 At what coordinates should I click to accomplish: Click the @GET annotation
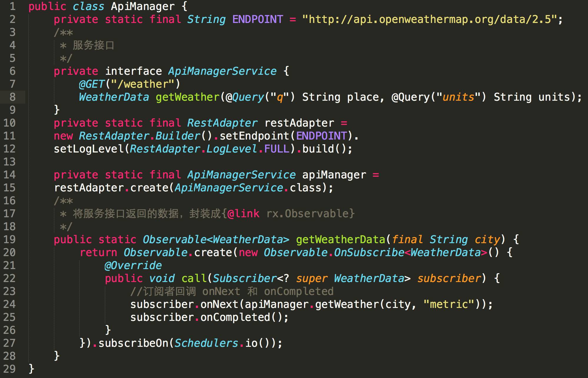pos(92,84)
